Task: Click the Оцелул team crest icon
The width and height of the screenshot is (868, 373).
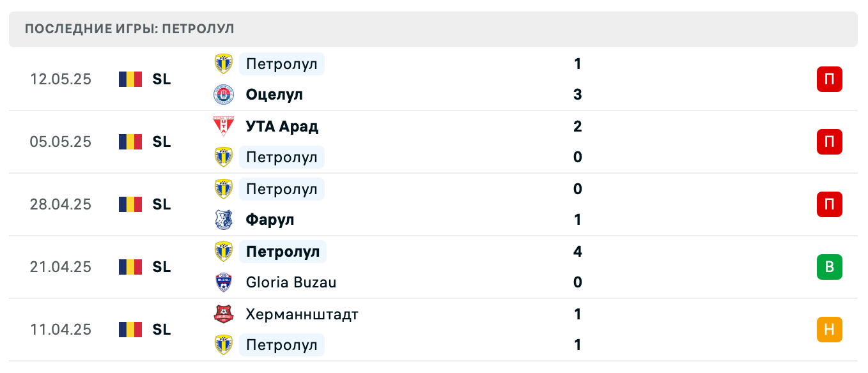Action: point(223,95)
